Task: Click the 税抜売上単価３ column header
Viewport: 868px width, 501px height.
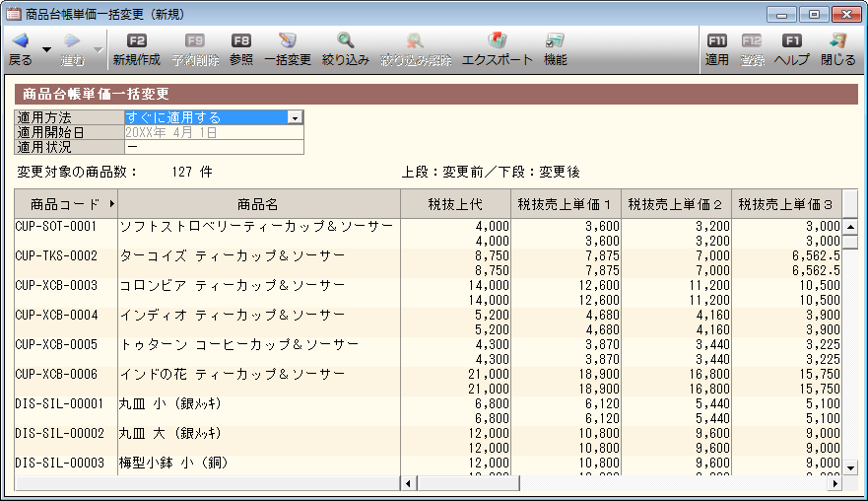Action: point(786,204)
